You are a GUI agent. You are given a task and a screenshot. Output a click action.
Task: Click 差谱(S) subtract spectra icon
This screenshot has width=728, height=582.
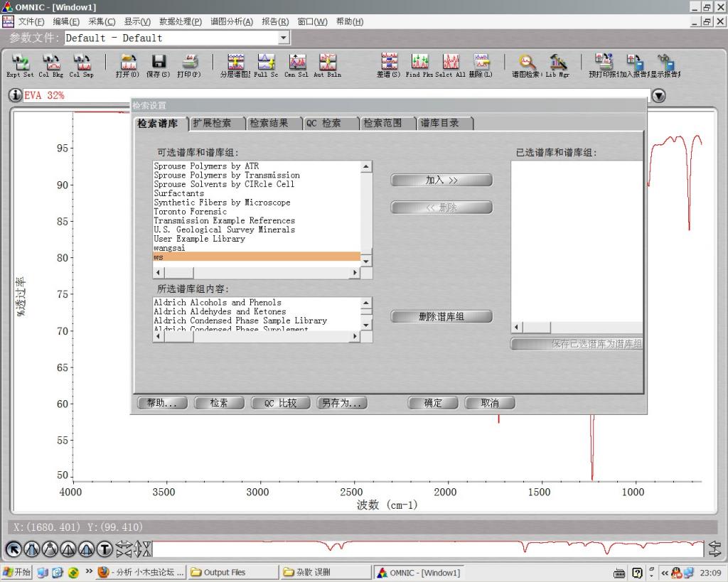389,65
